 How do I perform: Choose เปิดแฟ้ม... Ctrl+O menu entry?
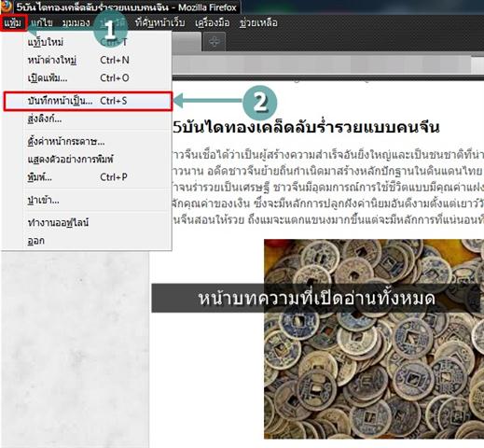tap(87, 77)
